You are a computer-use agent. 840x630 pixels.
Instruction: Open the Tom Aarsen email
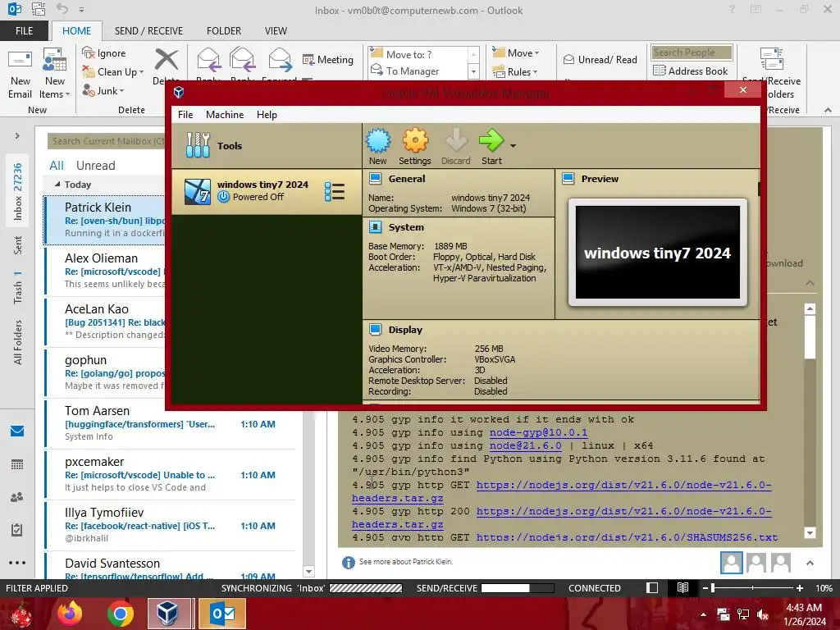[171, 423]
